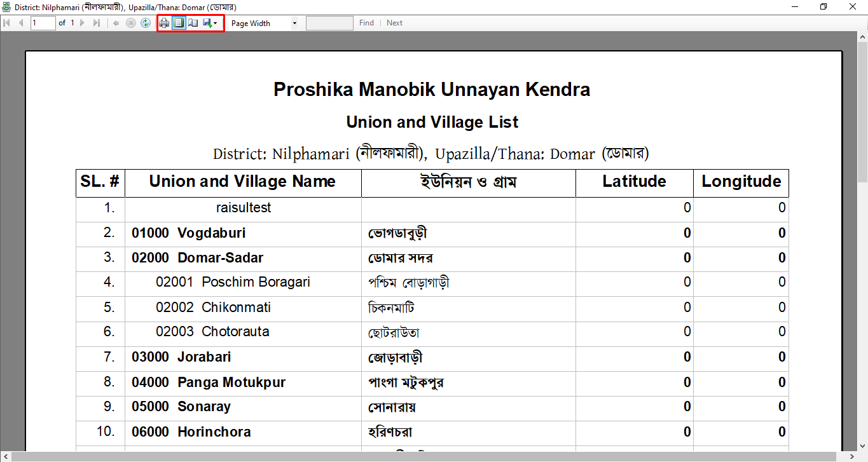The width and height of the screenshot is (868, 462).
Task: Click the Next search link
Action: (394, 23)
